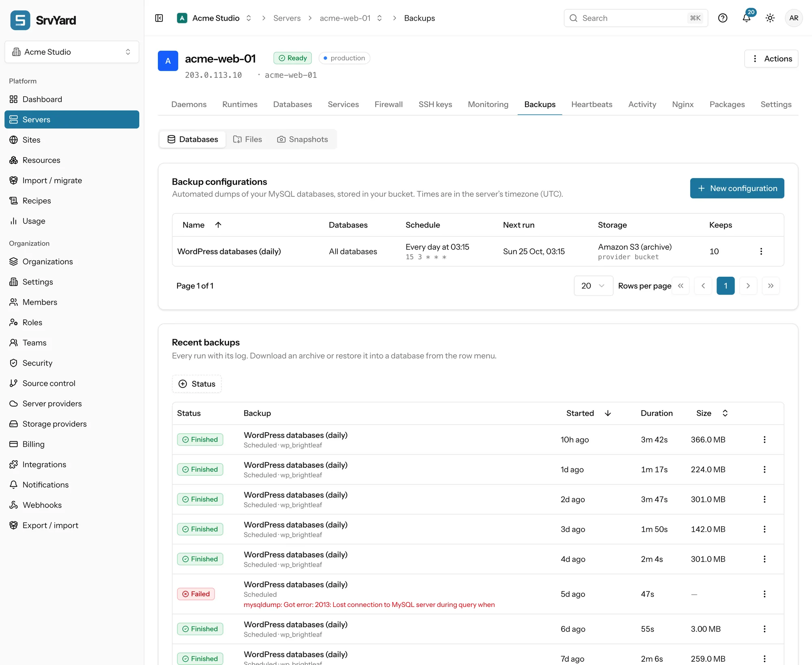This screenshot has height=665, width=812.
Task: Go to the next page of configurations
Action: [x=748, y=286]
